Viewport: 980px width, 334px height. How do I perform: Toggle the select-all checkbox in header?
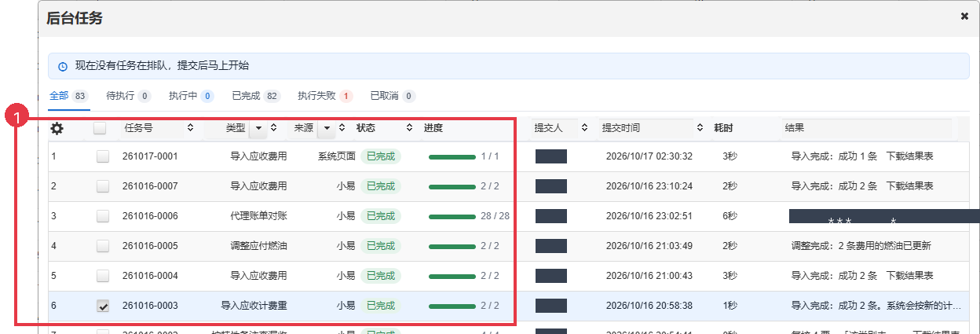[x=100, y=129]
